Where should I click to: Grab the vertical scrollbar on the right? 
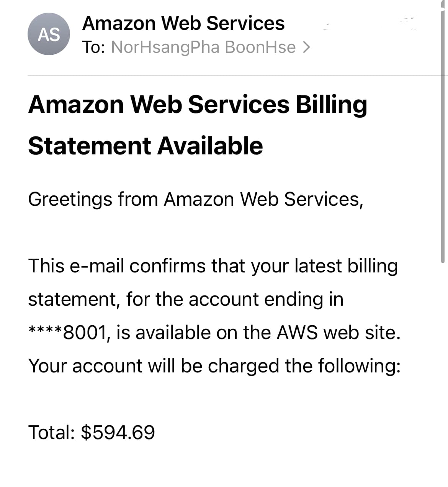443,134
